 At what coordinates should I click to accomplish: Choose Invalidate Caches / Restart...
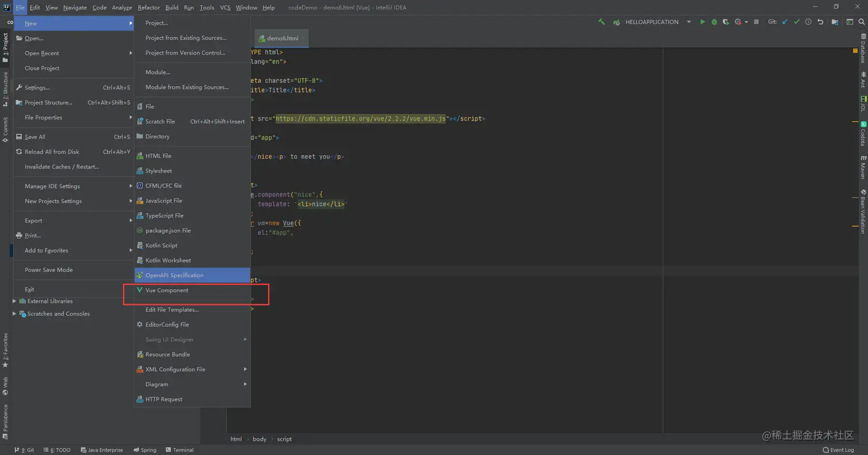click(x=74, y=167)
